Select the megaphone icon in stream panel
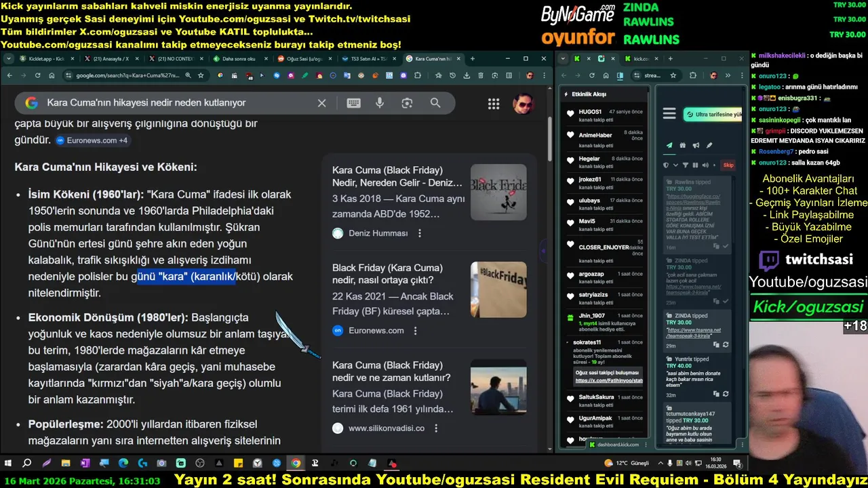868x488 pixels. pyautogui.click(x=696, y=145)
